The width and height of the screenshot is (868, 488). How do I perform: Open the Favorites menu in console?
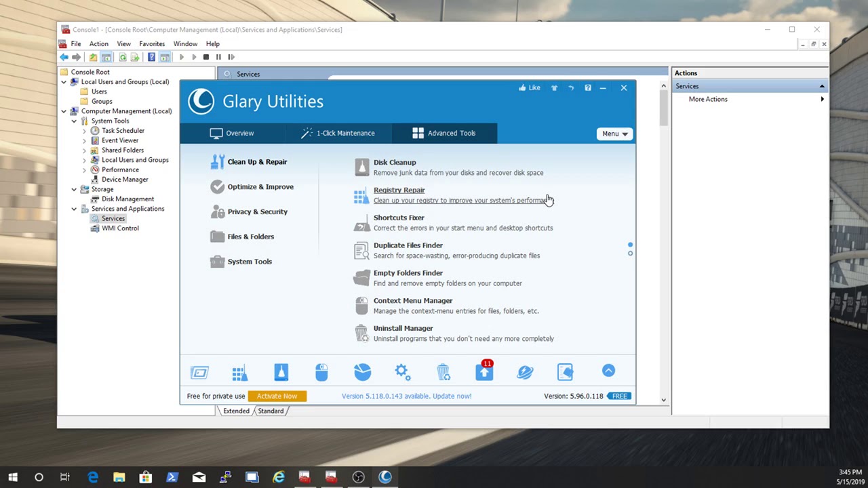(152, 44)
